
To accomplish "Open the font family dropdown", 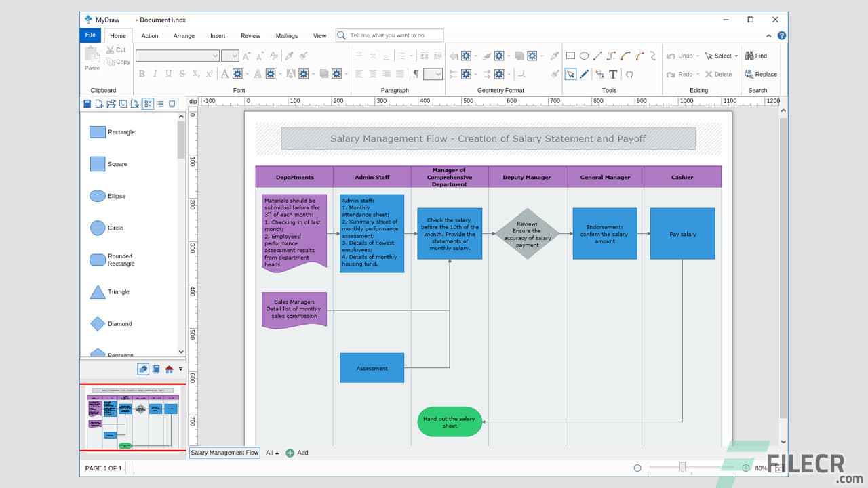I will coord(215,56).
